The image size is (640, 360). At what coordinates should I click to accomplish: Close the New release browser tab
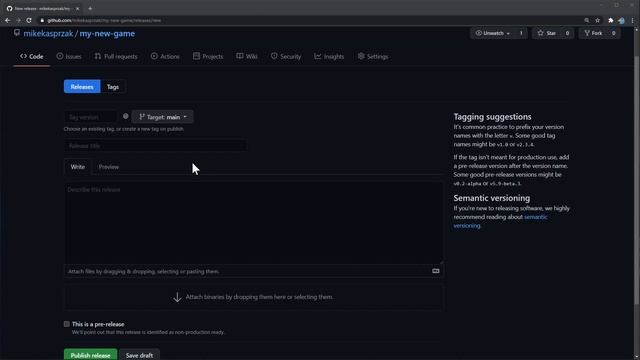pos(77,8)
